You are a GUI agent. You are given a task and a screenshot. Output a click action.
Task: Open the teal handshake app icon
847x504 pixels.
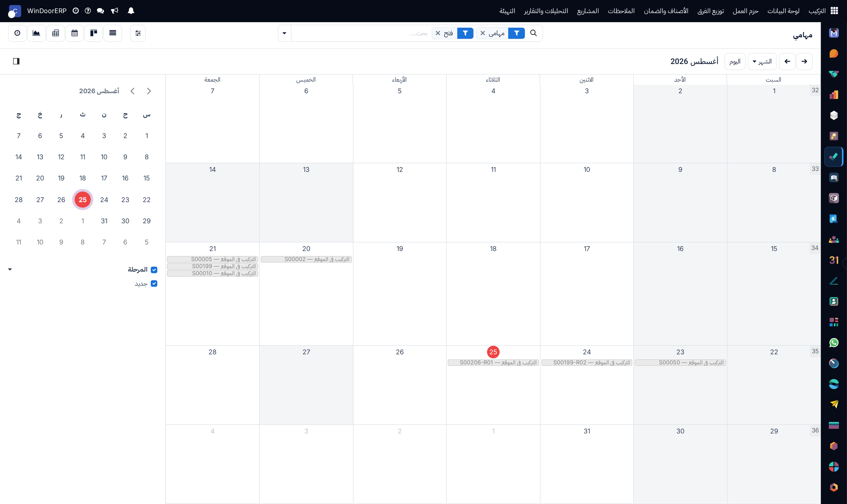click(x=834, y=74)
